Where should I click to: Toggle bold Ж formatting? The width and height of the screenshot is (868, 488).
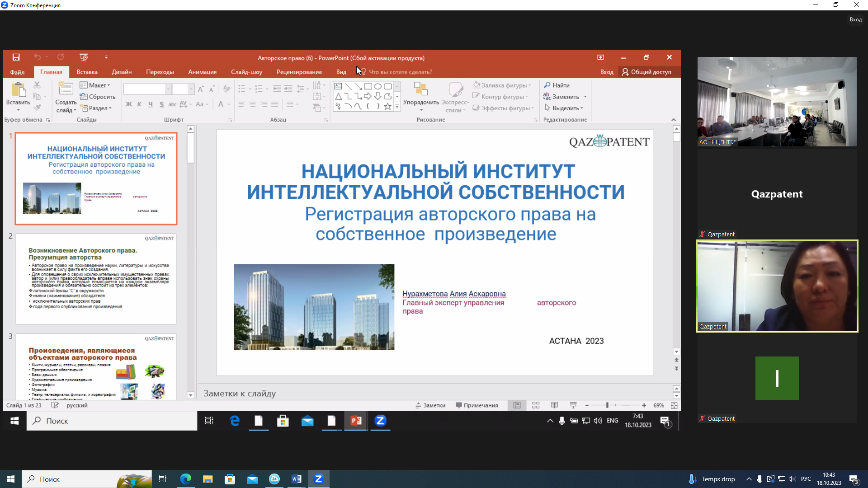click(128, 104)
